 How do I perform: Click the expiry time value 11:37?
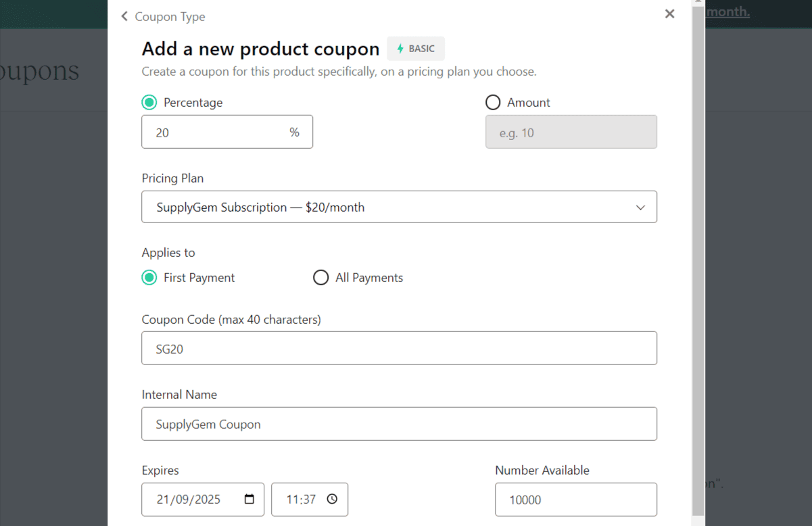click(301, 500)
